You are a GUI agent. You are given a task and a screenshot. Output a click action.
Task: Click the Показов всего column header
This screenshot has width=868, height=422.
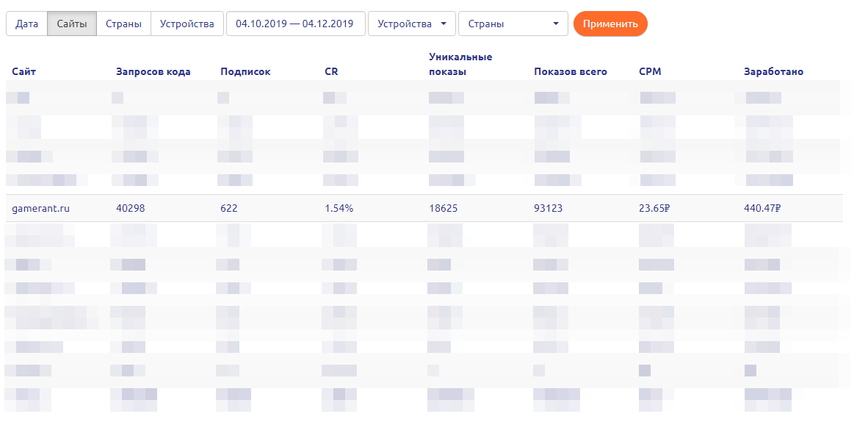click(x=571, y=71)
